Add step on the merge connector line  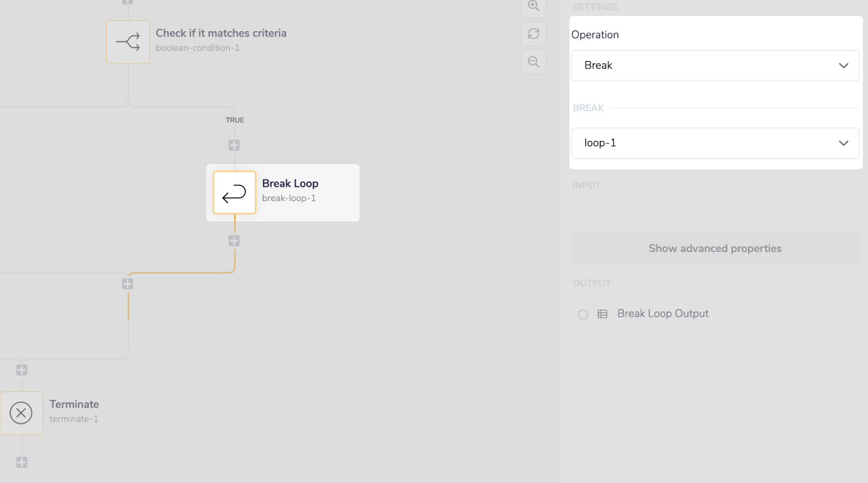(128, 284)
